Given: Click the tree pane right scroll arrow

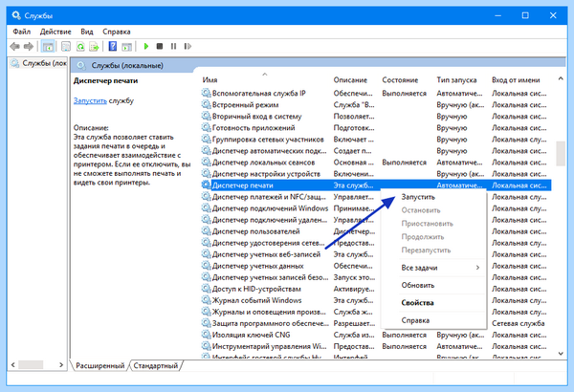Looking at the screenshot, I should pyautogui.click(x=61, y=364).
